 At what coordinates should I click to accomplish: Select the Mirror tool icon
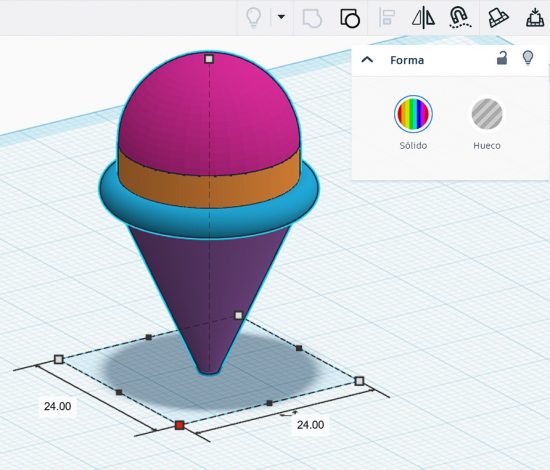click(x=423, y=18)
